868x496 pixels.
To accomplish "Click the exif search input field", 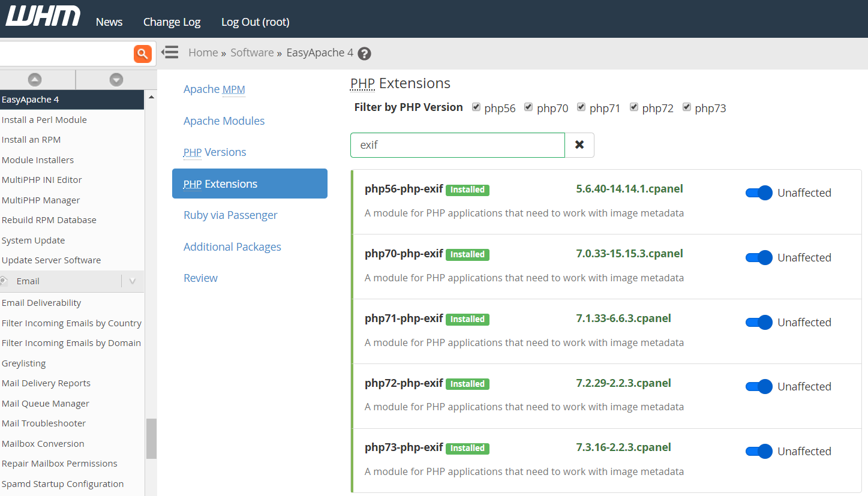I will point(457,145).
